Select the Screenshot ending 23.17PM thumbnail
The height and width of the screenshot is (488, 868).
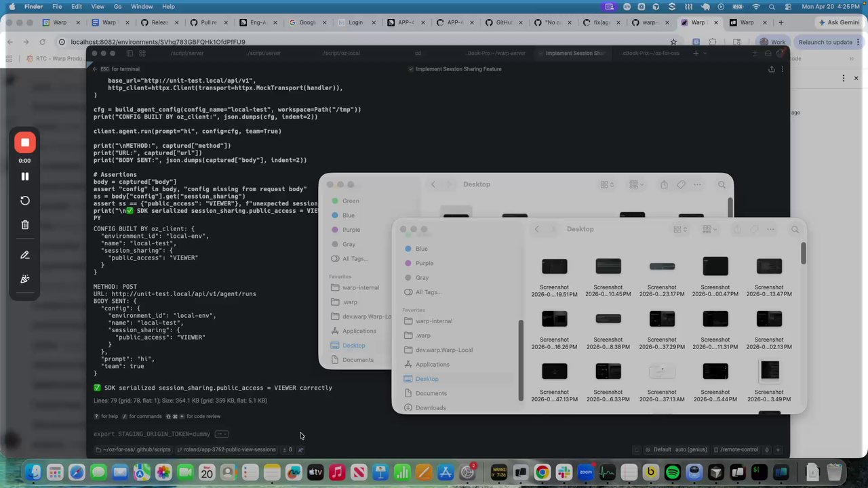coord(662,266)
